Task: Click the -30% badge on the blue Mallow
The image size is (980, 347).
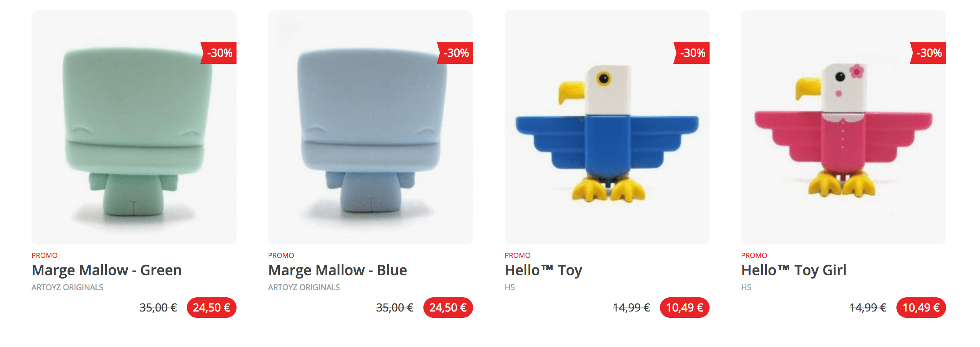Action: click(x=455, y=53)
